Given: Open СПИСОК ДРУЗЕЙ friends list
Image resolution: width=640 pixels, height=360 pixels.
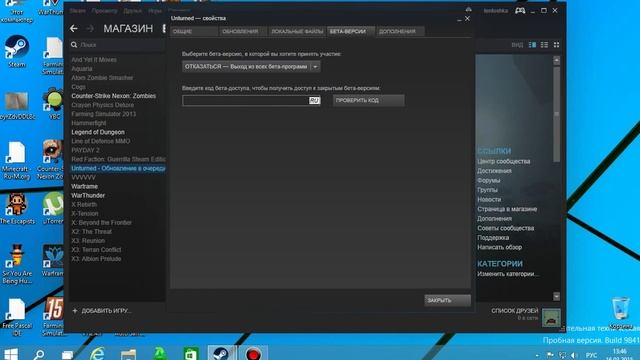Looking at the screenshot, I should [x=514, y=311].
